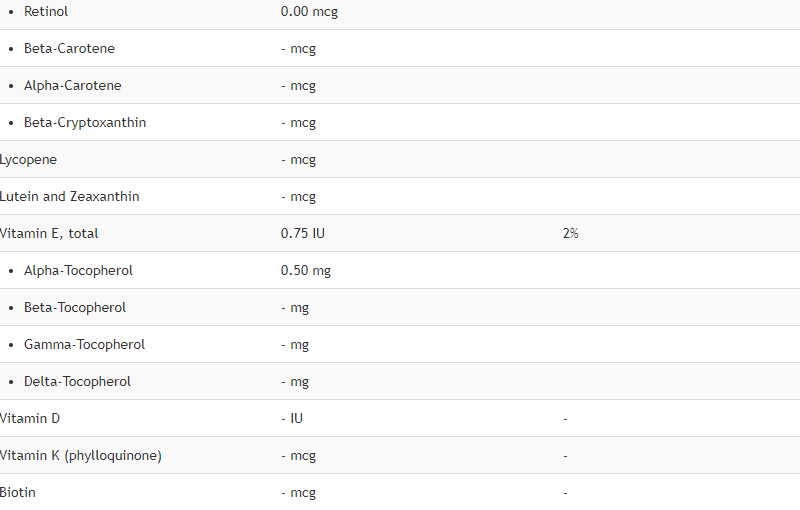Click the Lycopene row label
The image size is (800, 510).
coord(28,160)
